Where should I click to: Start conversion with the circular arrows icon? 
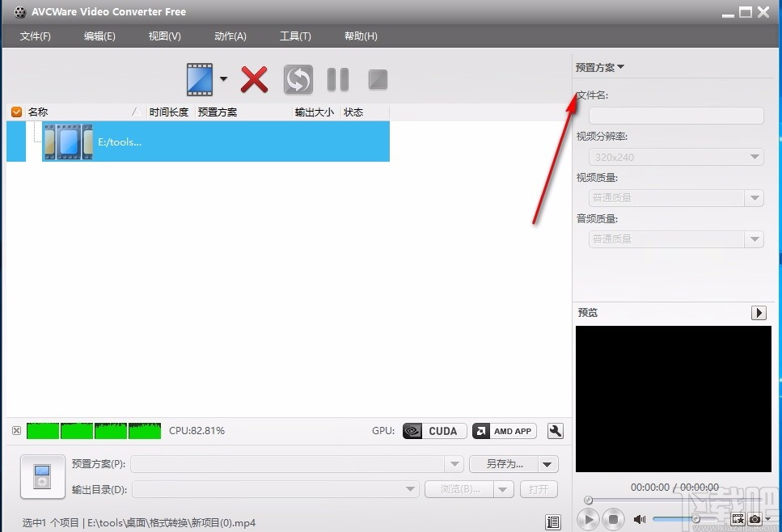click(298, 78)
